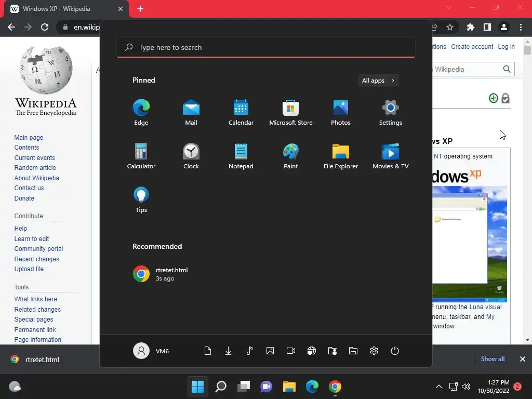Launch the Mail app

pos(191,113)
